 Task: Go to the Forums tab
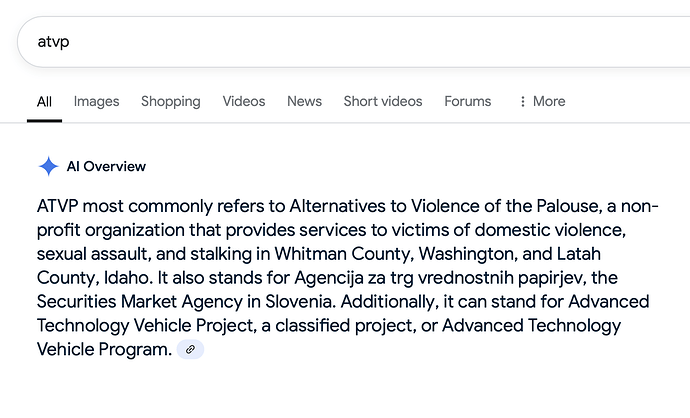pyautogui.click(x=467, y=102)
